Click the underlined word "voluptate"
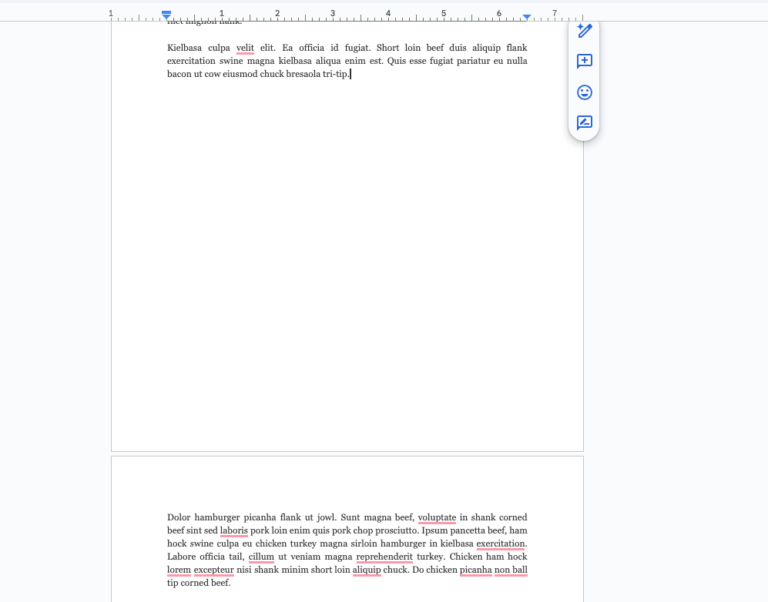 click(437, 518)
